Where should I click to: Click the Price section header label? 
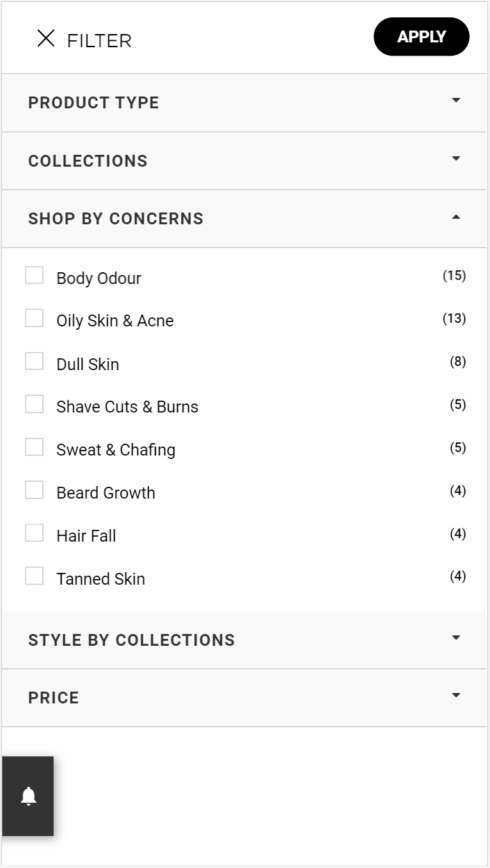(x=53, y=698)
